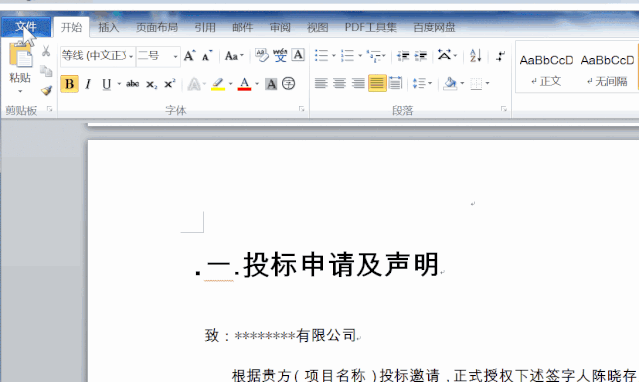Screen dimensions: 639x382
Task: Click the enclosed character icon
Action: click(x=289, y=84)
